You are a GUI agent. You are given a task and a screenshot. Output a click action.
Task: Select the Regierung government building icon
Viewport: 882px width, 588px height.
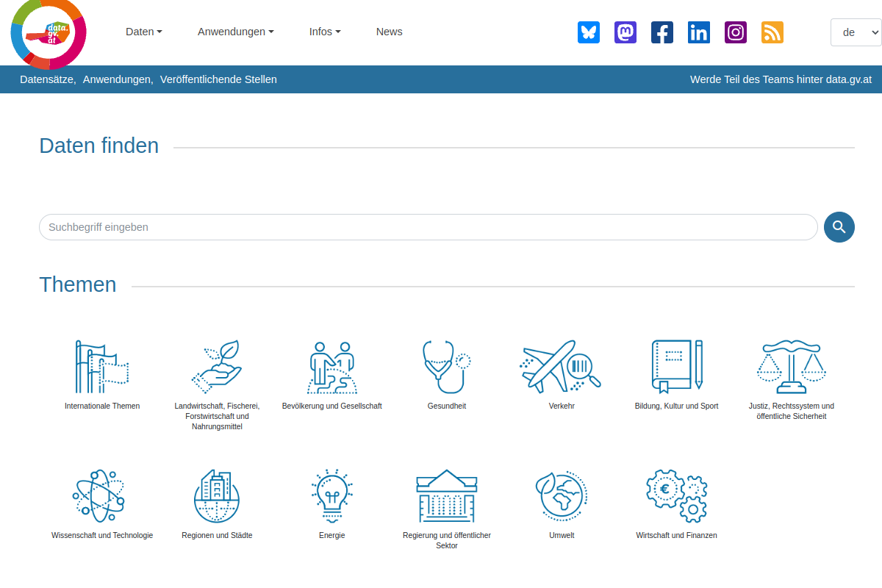pos(447,496)
